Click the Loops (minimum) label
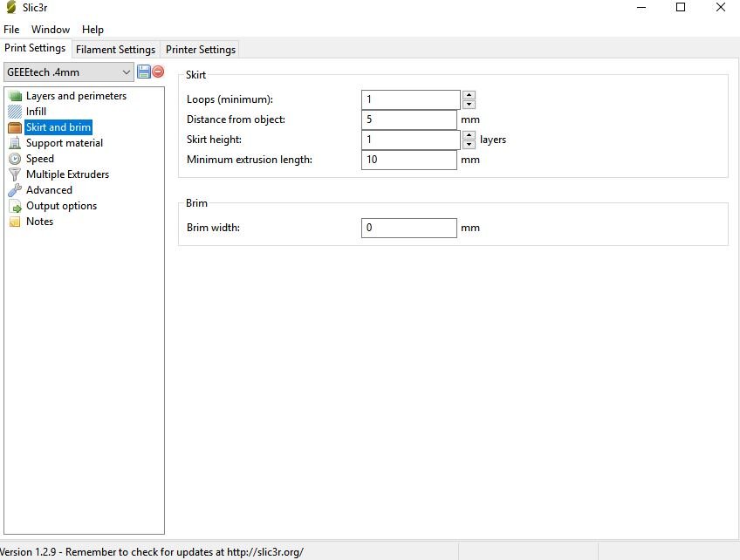The image size is (740, 560). coord(230,99)
